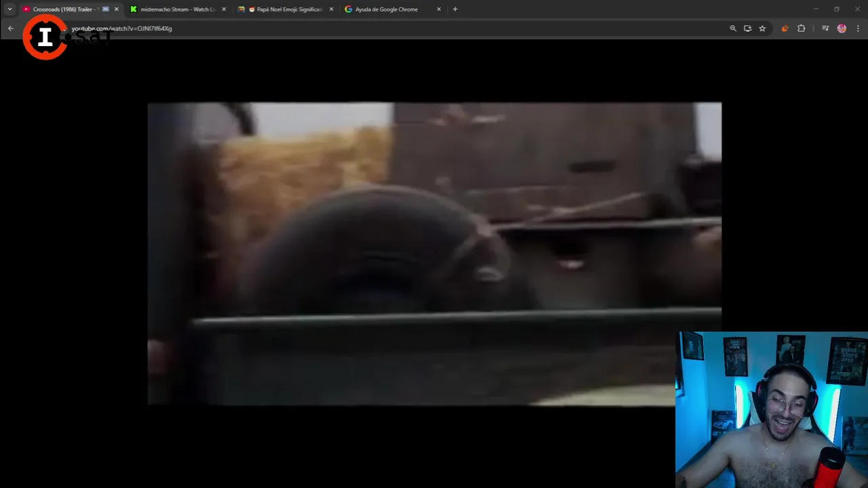868x488 pixels.
Task: Close the Ayuda de Google Chrome tab
Action: [x=439, y=9]
